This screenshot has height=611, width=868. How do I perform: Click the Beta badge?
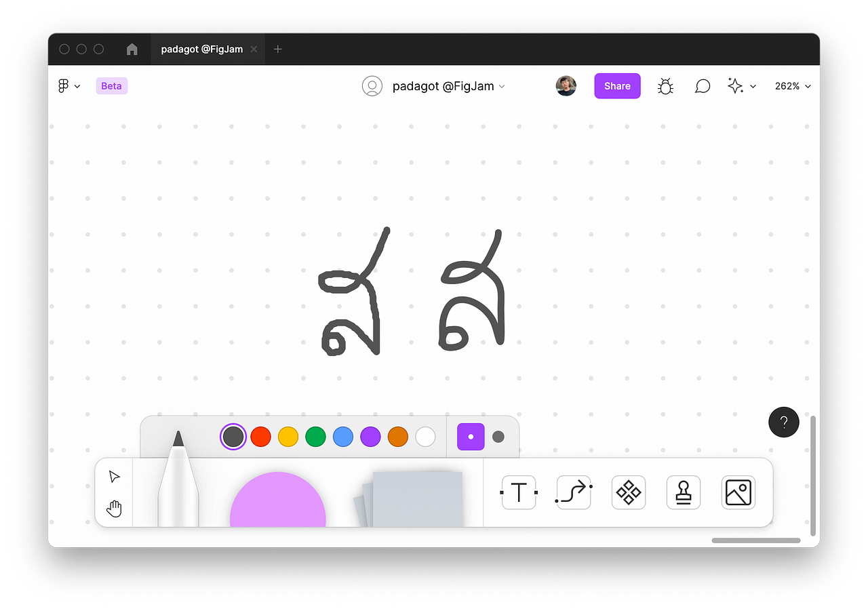(112, 86)
